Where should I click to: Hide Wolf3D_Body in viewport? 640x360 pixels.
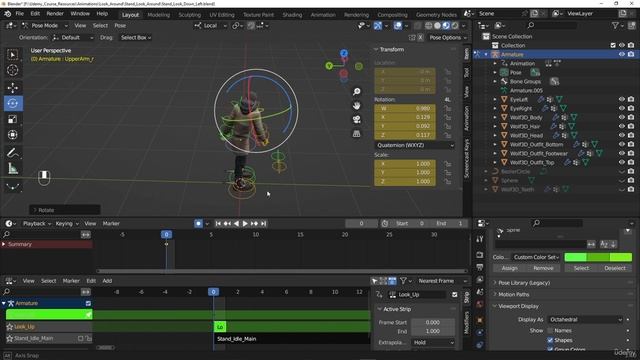(622, 117)
